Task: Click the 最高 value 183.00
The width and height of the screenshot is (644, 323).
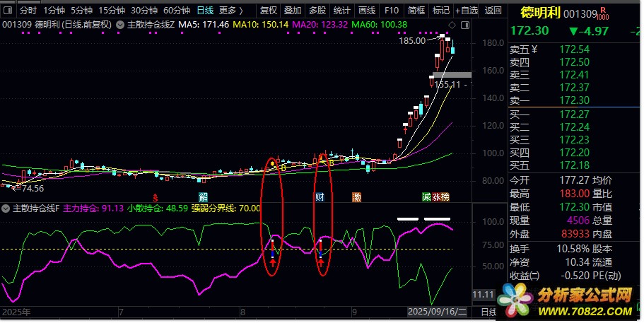Action: click(x=574, y=194)
